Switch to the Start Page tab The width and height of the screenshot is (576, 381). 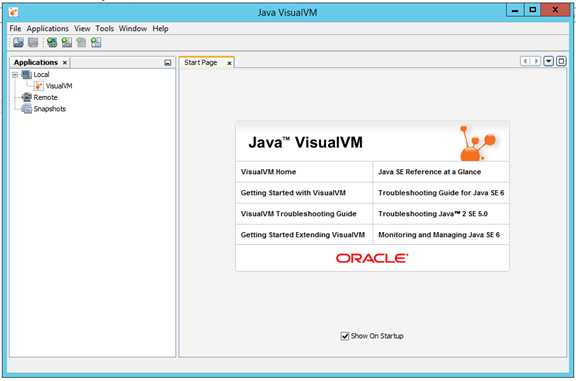(x=201, y=62)
